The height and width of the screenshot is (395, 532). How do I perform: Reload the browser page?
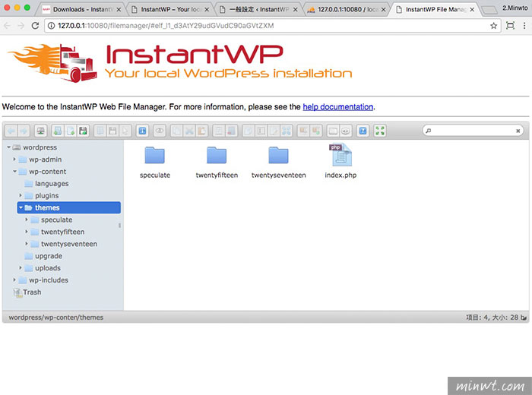pyautogui.click(x=35, y=26)
